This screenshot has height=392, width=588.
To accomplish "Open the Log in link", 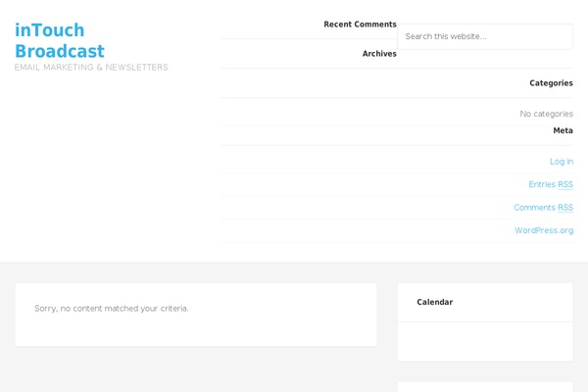I will tap(562, 162).
